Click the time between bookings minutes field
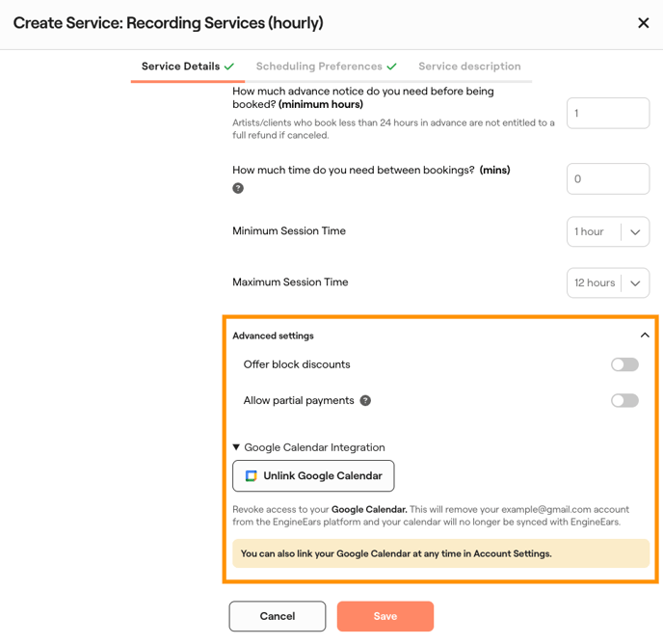This screenshot has width=663, height=644. [608, 178]
